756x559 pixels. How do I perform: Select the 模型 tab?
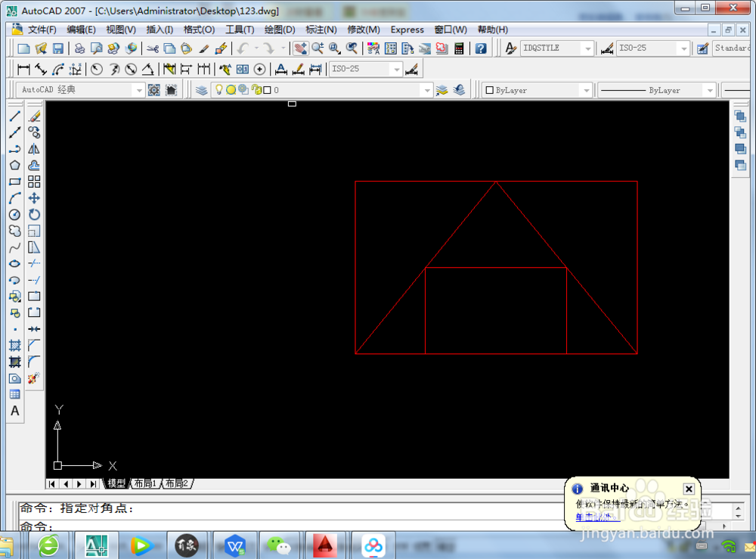[116, 483]
